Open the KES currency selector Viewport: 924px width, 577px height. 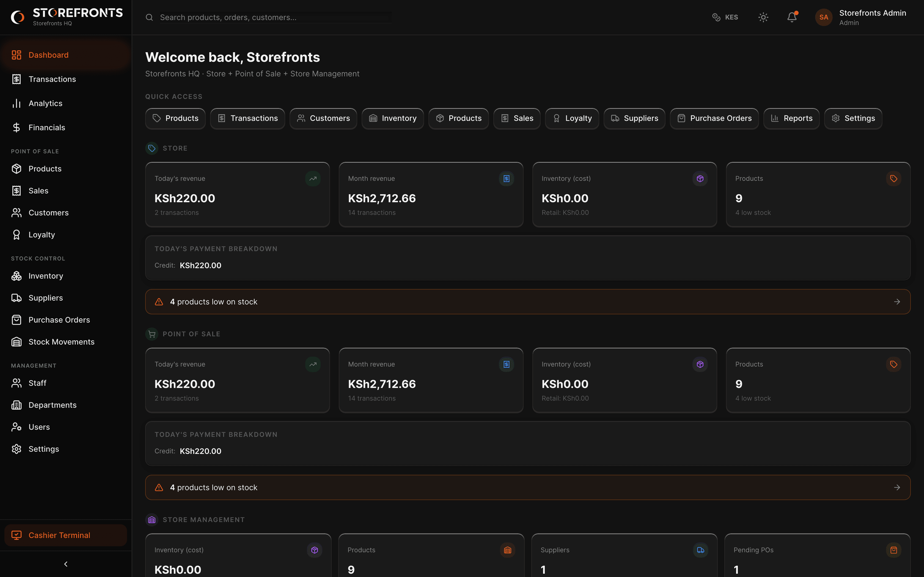725,17
